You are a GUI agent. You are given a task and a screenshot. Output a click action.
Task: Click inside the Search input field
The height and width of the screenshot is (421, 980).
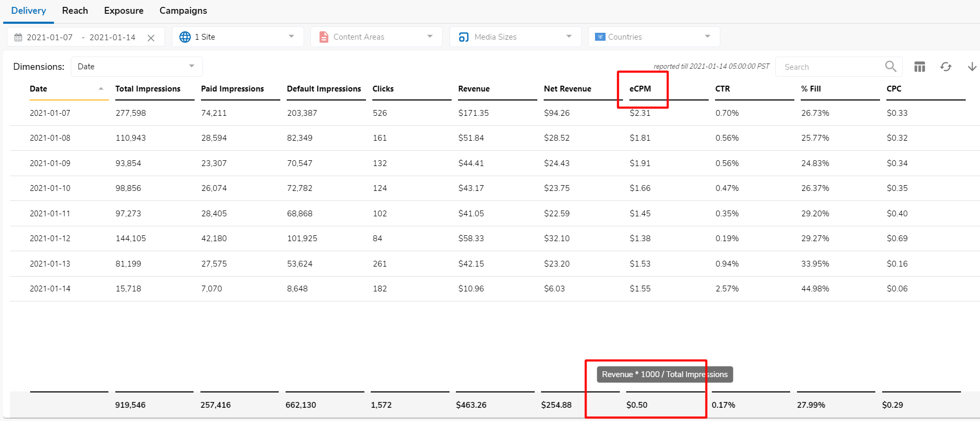click(830, 67)
